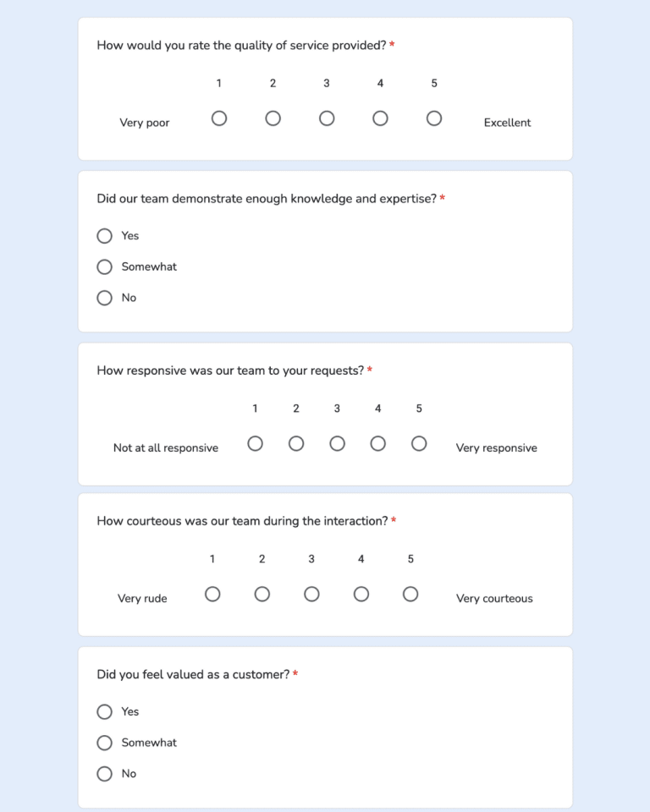Screen dimensions: 650x812
Task: Pick rating 2 for team responsiveness
Action: click(295, 442)
